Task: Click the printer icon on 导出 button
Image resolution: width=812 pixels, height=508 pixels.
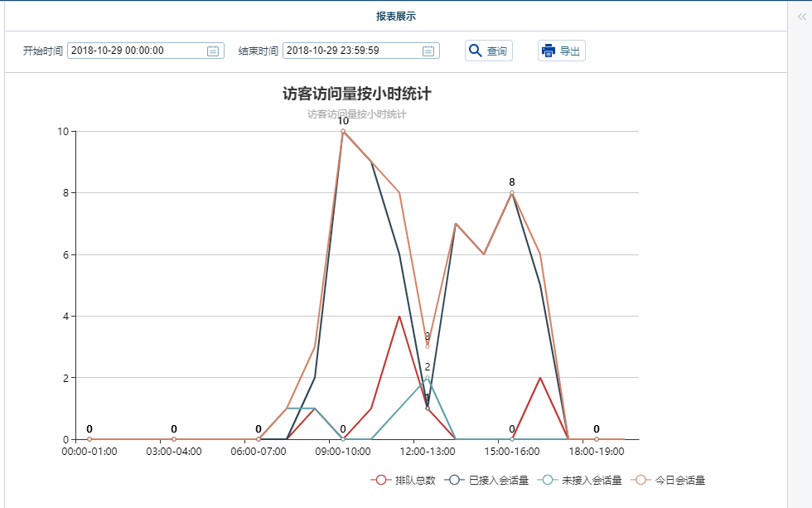Action: point(549,51)
